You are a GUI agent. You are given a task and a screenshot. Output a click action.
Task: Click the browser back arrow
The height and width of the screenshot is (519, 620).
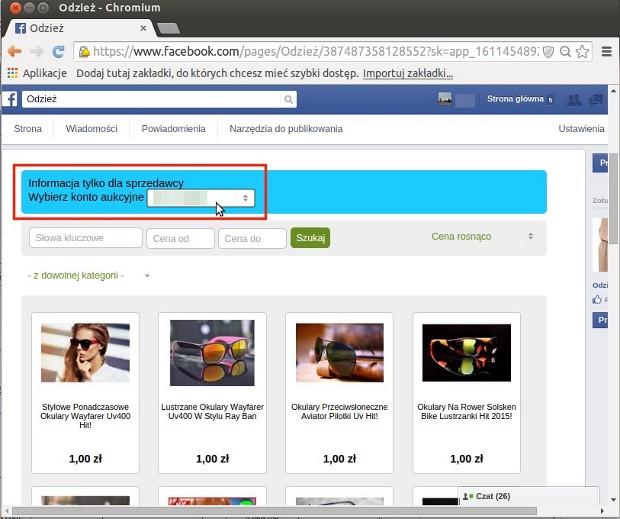tap(14, 51)
